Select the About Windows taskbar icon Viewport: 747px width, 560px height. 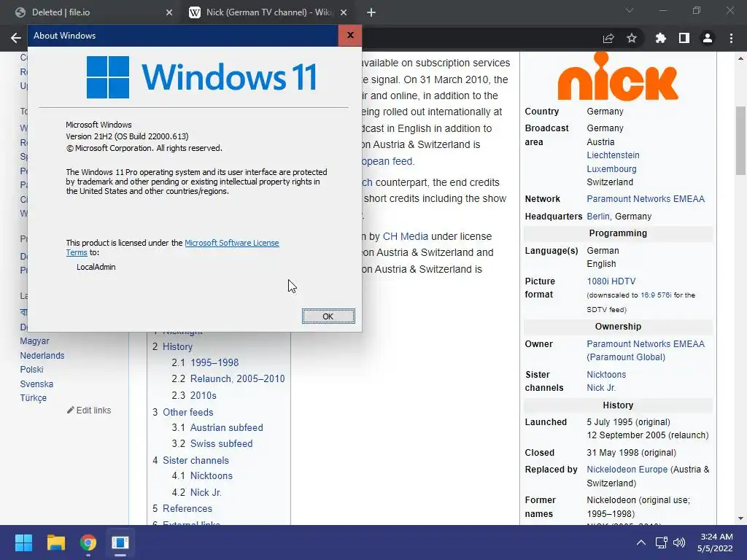click(120, 542)
